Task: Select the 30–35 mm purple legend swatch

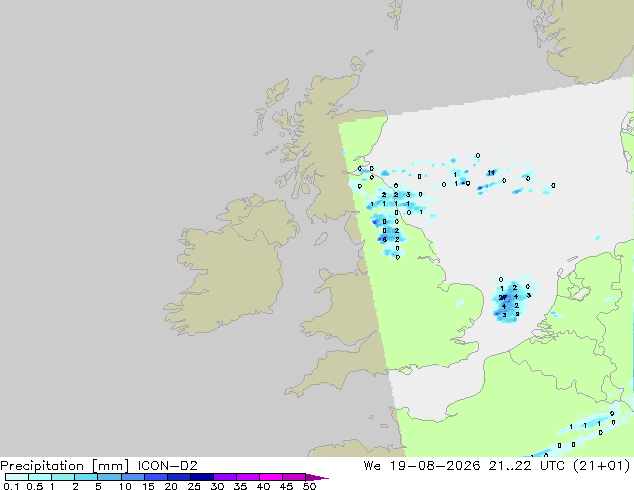Action: (x=225, y=477)
